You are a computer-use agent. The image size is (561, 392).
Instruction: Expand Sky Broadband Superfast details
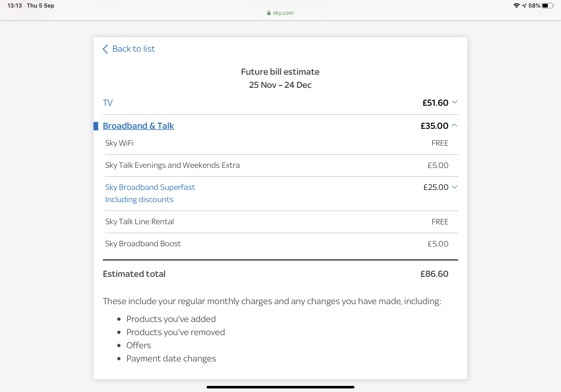pyautogui.click(x=455, y=187)
